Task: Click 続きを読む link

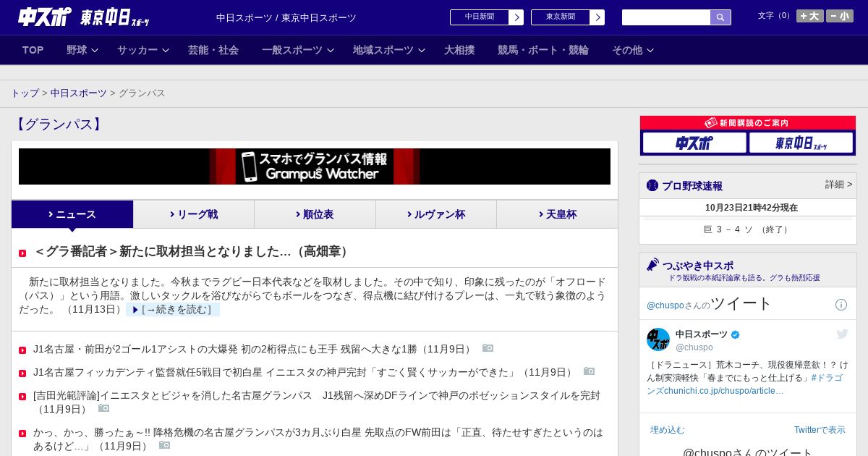Action: tap(173, 310)
